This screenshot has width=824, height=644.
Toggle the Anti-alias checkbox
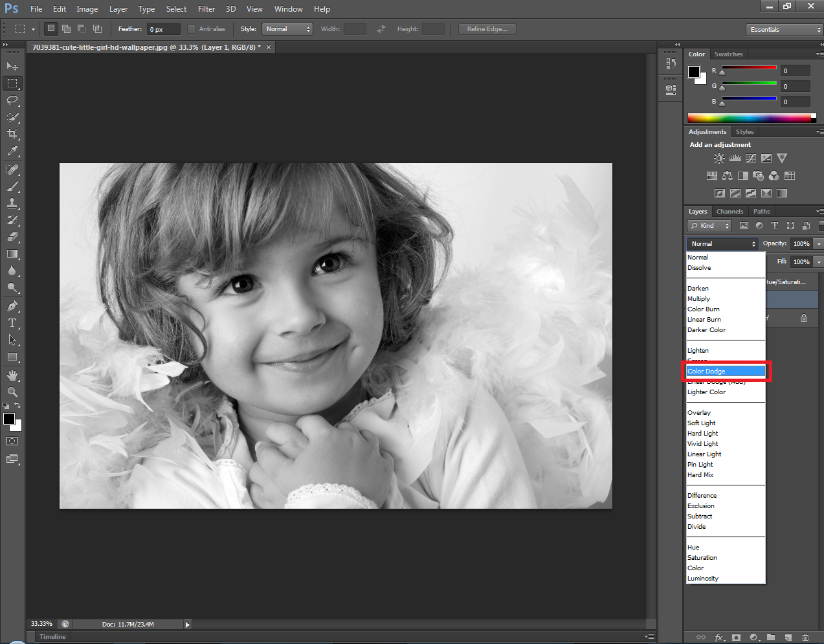[192, 29]
